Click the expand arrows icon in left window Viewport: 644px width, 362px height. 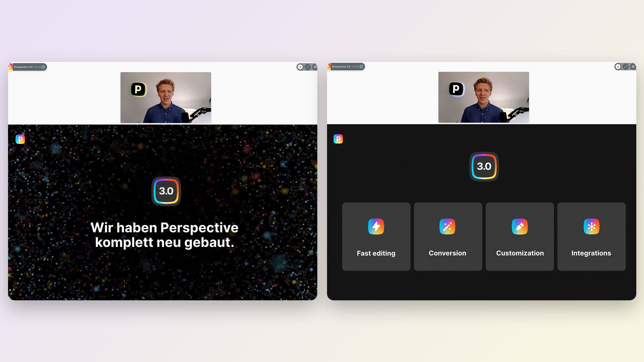(x=308, y=67)
